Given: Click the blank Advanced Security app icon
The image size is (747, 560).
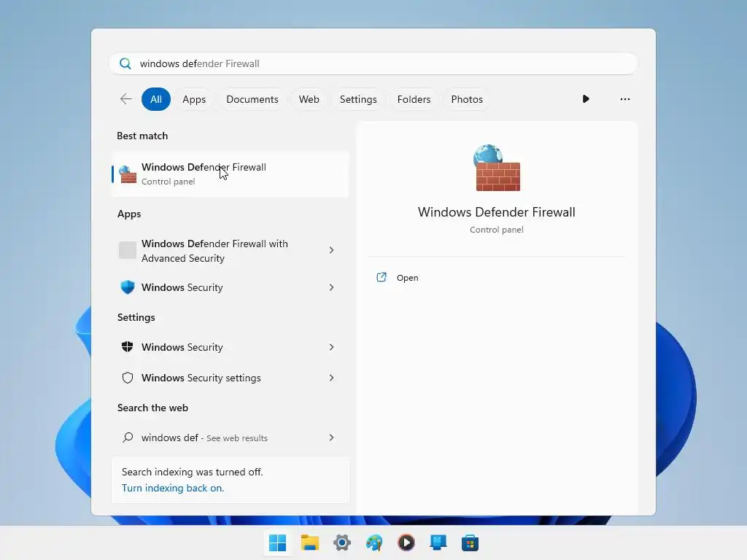Looking at the screenshot, I should click(x=127, y=250).
